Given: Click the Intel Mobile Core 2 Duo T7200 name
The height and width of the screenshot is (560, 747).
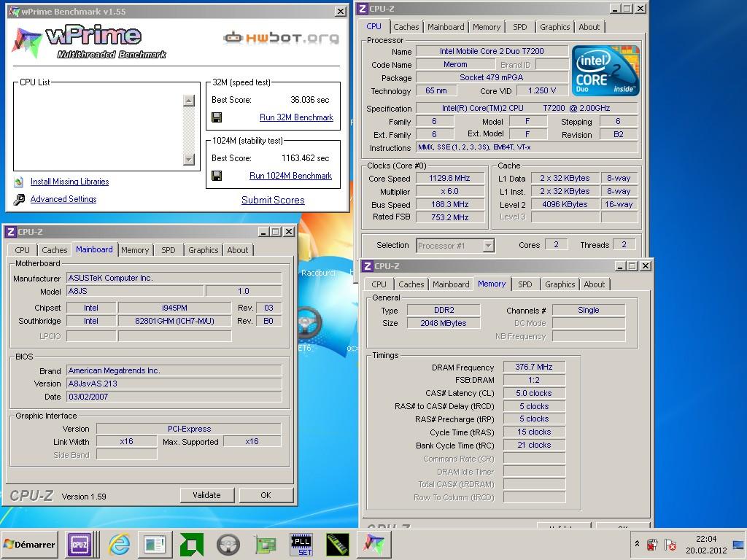Looking at the screenshot, I should point(492,51).
